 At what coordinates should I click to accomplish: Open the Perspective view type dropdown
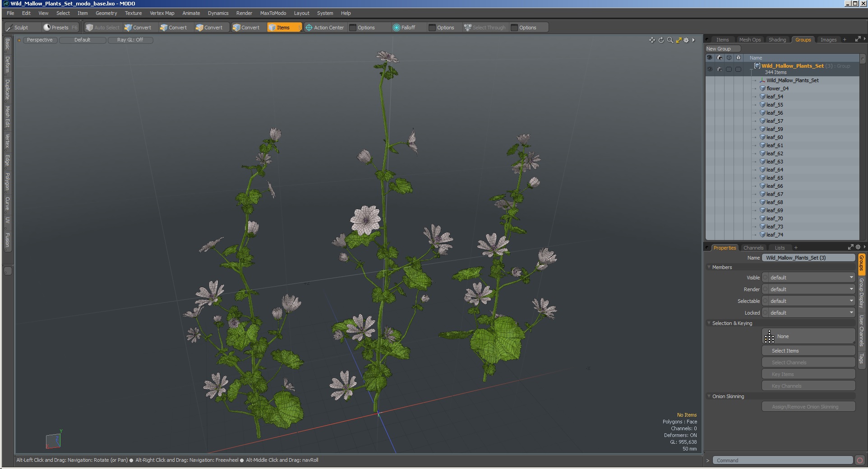pos(40,40)
